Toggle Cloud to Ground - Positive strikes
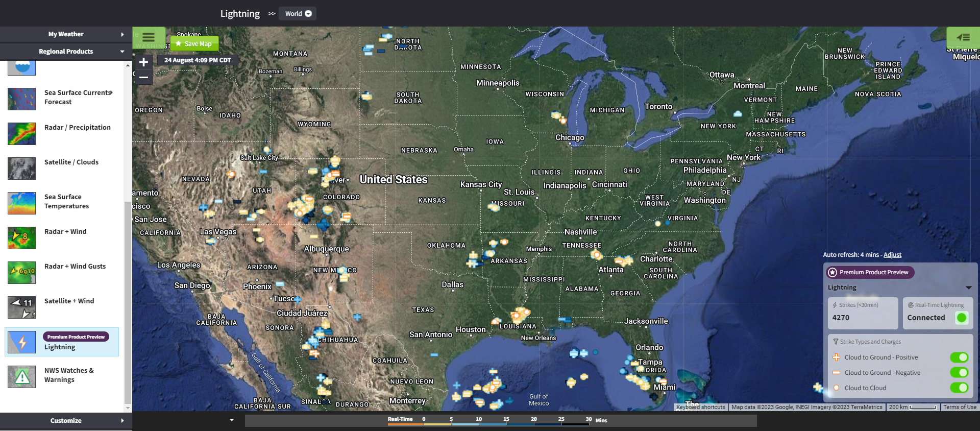Image resolution: width=980 pixels, height=431 pixels. (x=959, y=357)
